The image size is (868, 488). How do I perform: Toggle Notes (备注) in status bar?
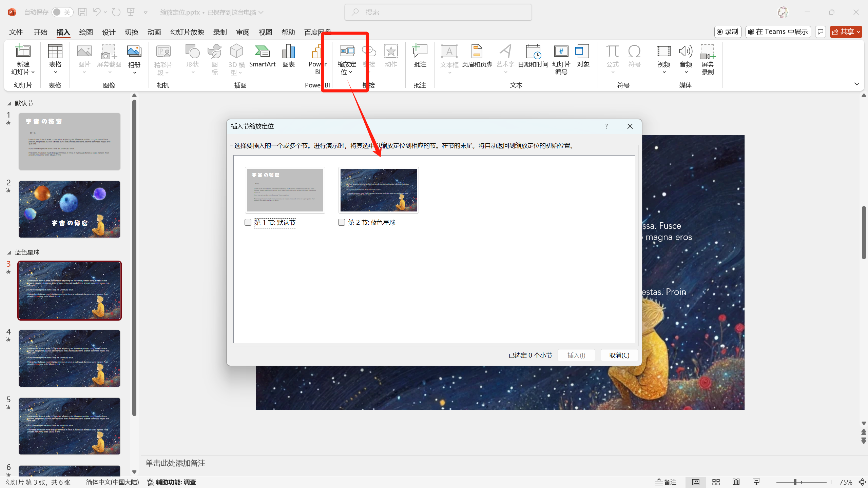click(x=666, y=482)
